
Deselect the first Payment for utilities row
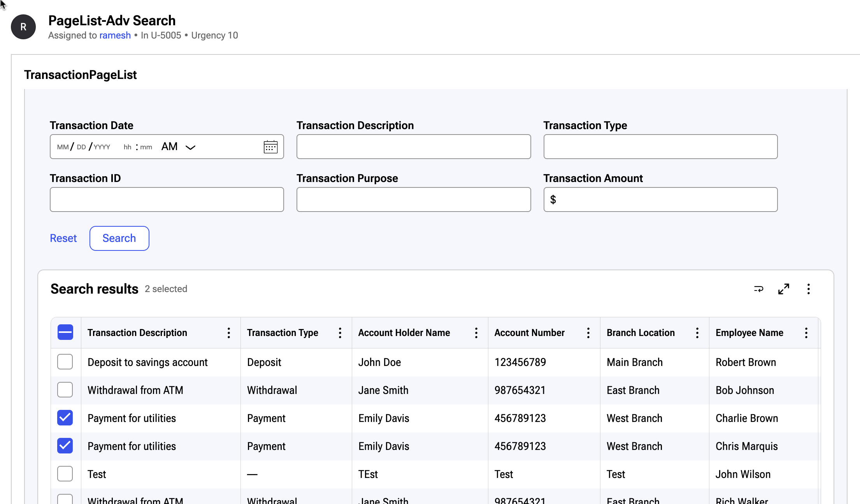[65, 418]
